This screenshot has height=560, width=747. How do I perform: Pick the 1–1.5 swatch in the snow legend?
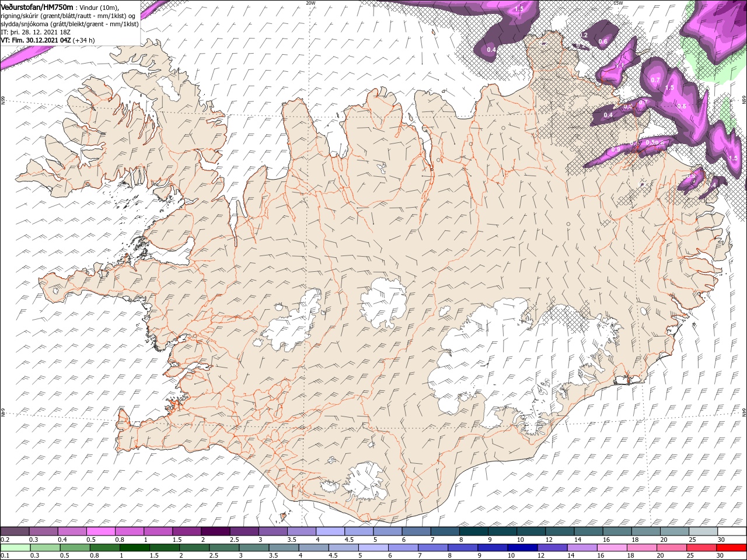click(x=158, y=531)
